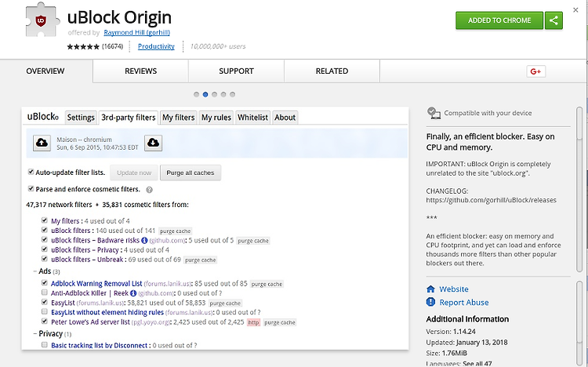Open Peter Lowe's Ad server list link
The height and width of the screenshot is (367, 588).
coord(90,322)
